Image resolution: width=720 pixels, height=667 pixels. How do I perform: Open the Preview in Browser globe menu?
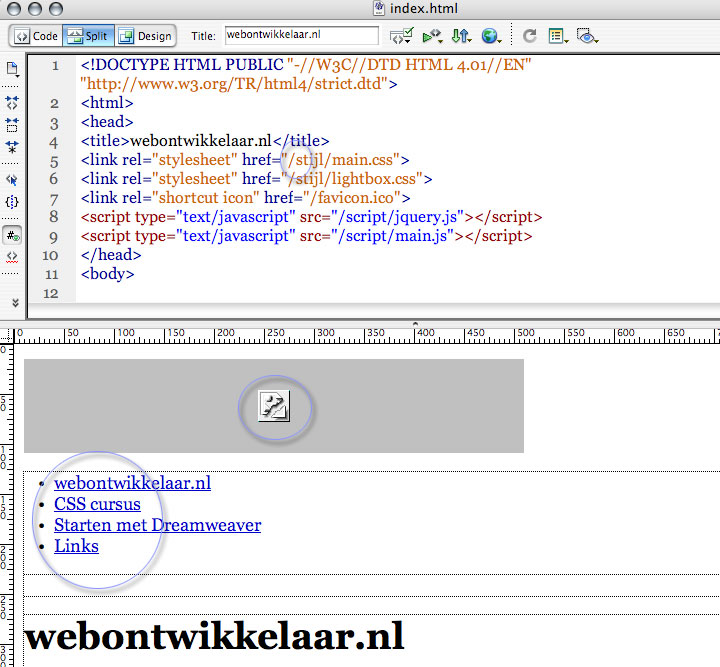point(491,36)
